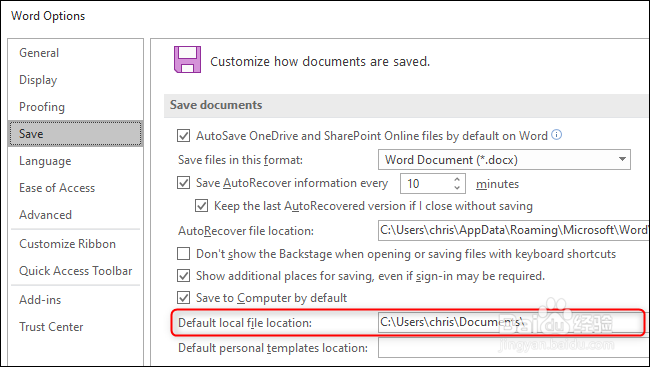Go to Customize Ribbon section
This screenshot has height=367, width=650.
click(68, 244)
